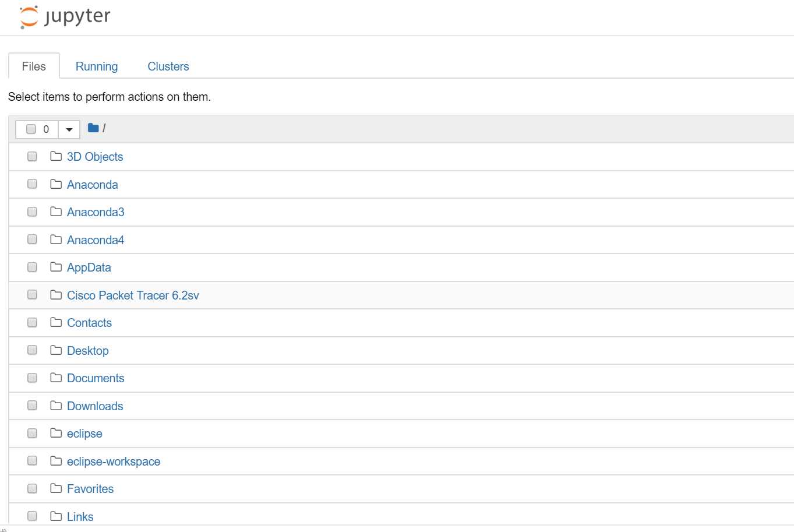Tick the Documents checkbox
Image resolution: width=794 pixels, height=532 pixels.
pyautogui.click(x=32, y=378)
